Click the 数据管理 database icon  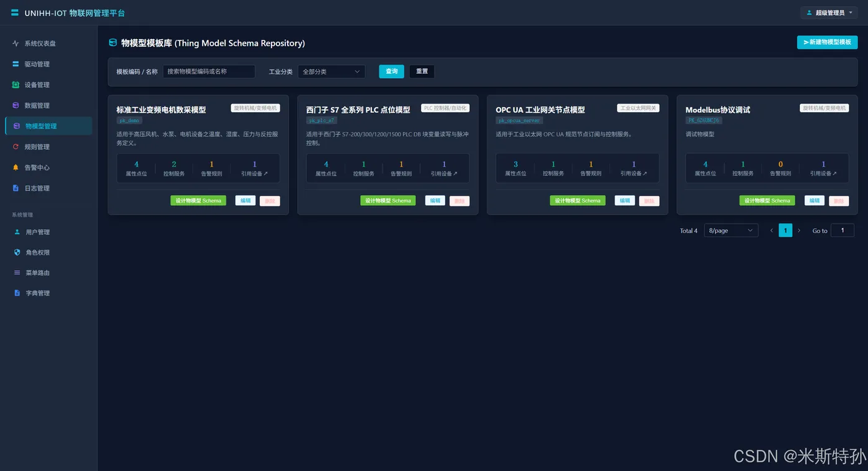(15, 105)
